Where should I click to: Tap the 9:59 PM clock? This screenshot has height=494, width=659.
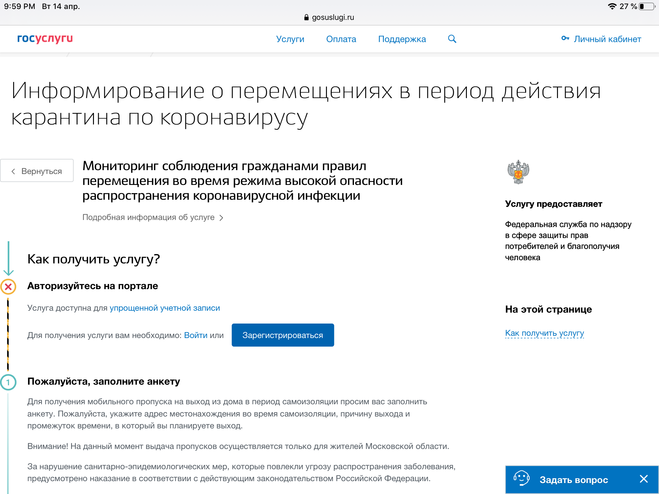coord(19,6)
